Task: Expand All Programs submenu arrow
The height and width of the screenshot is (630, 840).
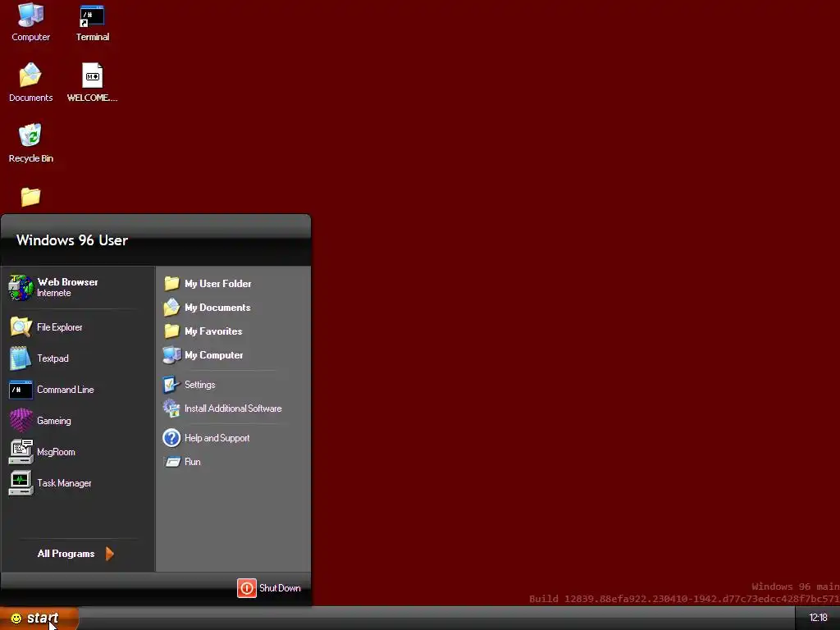Action: coord(110,554)
